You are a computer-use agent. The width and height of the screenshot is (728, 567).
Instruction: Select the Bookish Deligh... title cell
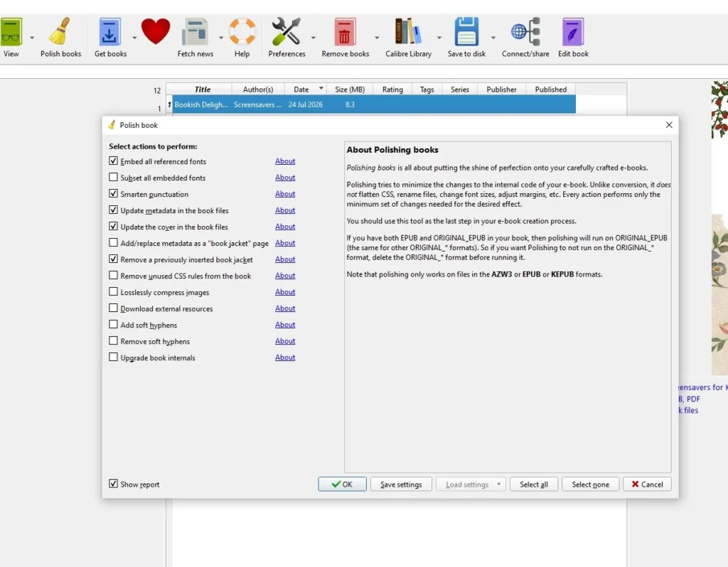click(x=201, y=104)
